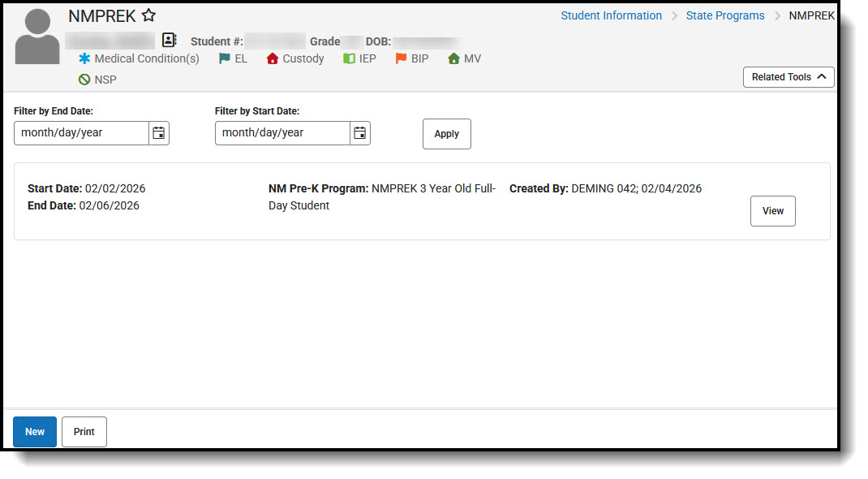Select the NMPREK breadcrumb item
The width and height of the screenshot is (868, 479).
coord(812,15)
